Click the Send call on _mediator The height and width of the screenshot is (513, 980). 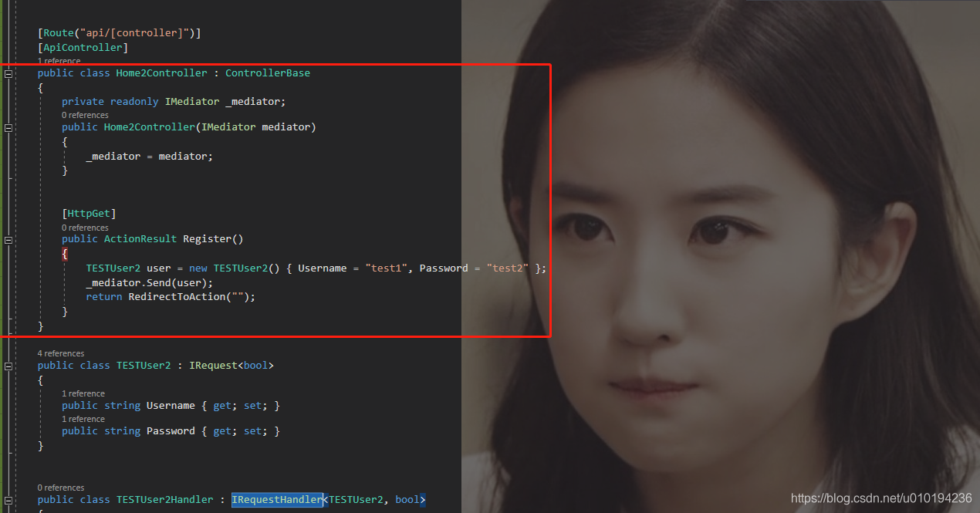tap(159, 283)
